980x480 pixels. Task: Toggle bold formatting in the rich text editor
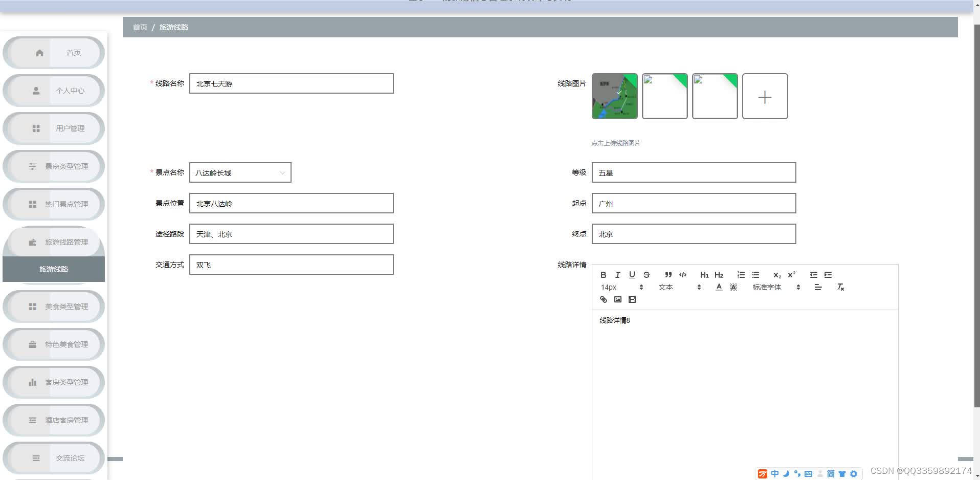[x=603, y=275]
